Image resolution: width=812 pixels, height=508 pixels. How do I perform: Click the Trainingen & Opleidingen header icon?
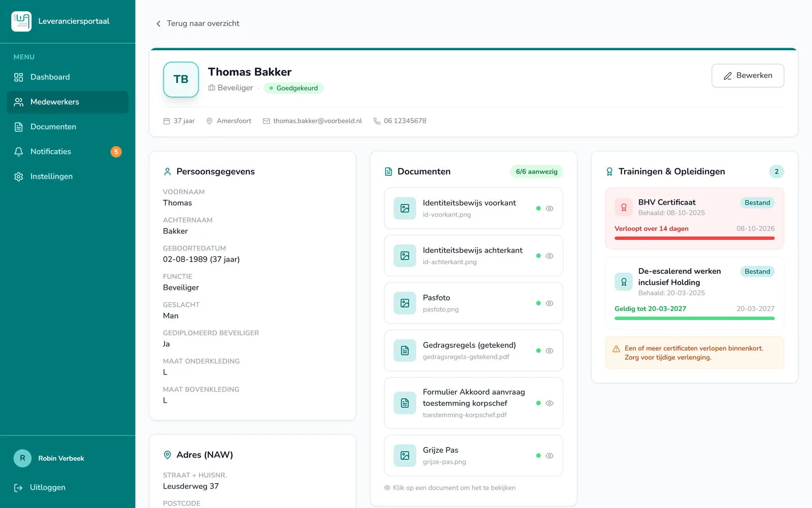tap(610, 172)
